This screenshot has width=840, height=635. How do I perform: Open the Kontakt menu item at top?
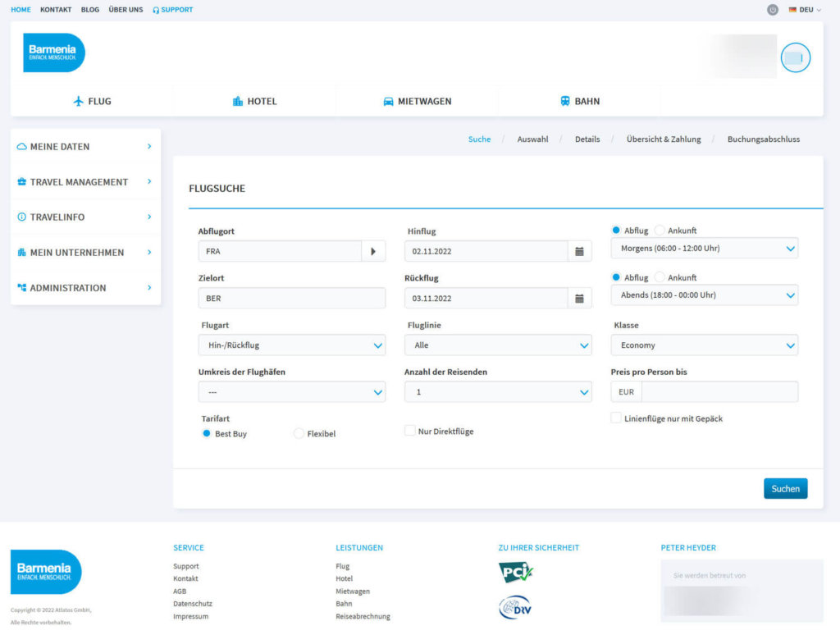coord(56,10)
